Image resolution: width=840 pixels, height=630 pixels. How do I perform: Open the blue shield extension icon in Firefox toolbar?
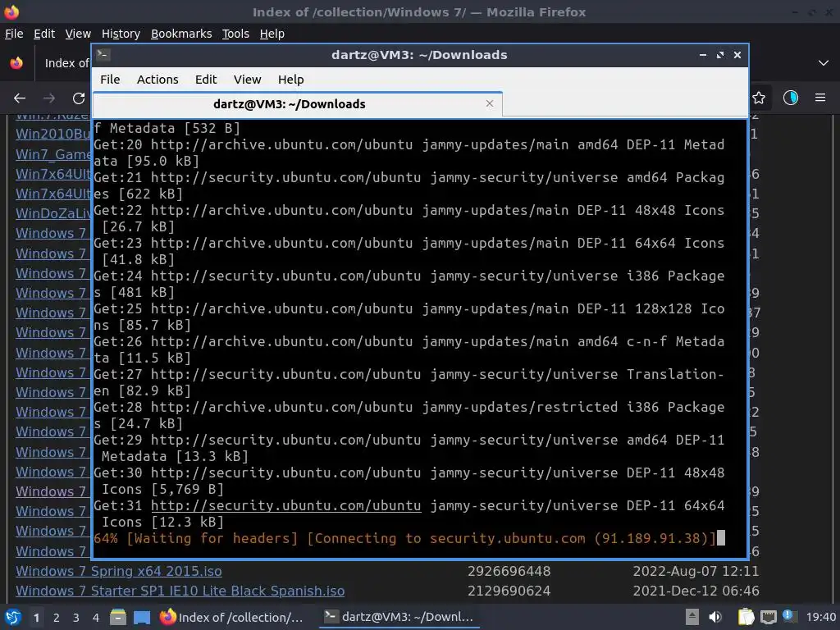point(790,98)
